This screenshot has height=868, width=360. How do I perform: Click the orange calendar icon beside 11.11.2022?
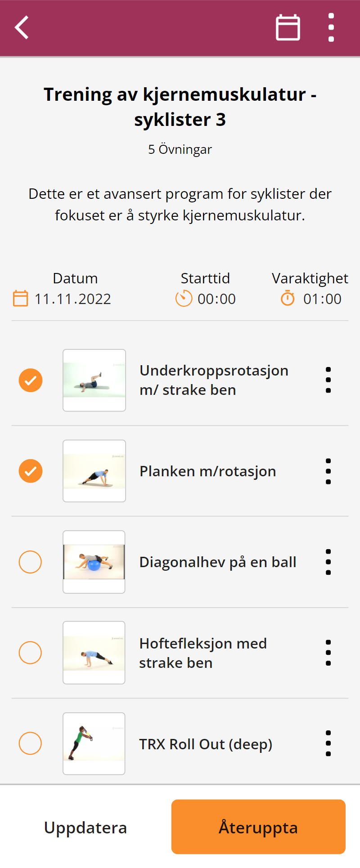click(x=20, y=298)
